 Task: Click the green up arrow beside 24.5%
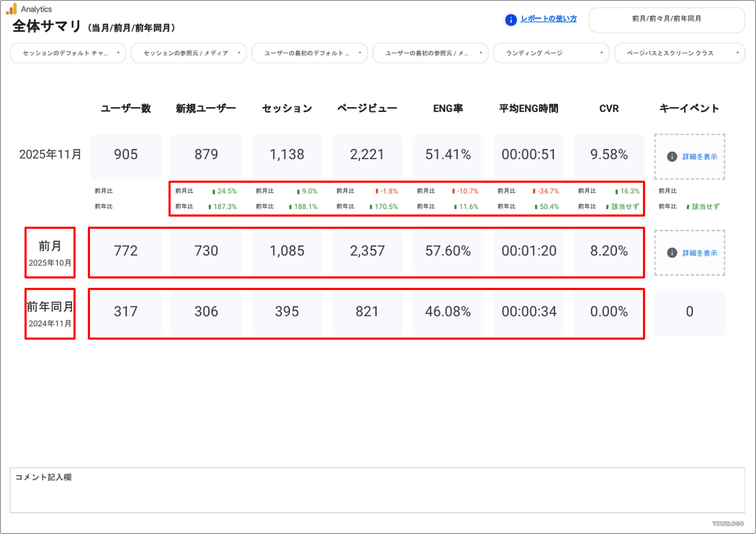click(213, 191)
